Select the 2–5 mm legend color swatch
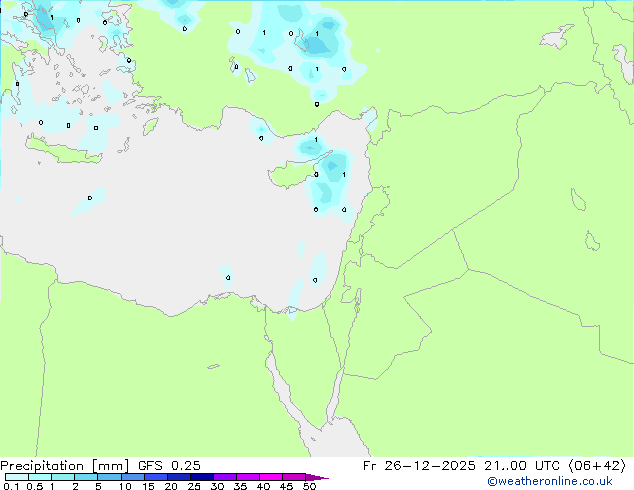This screenshot has height=490, width=634. (86, 477)
